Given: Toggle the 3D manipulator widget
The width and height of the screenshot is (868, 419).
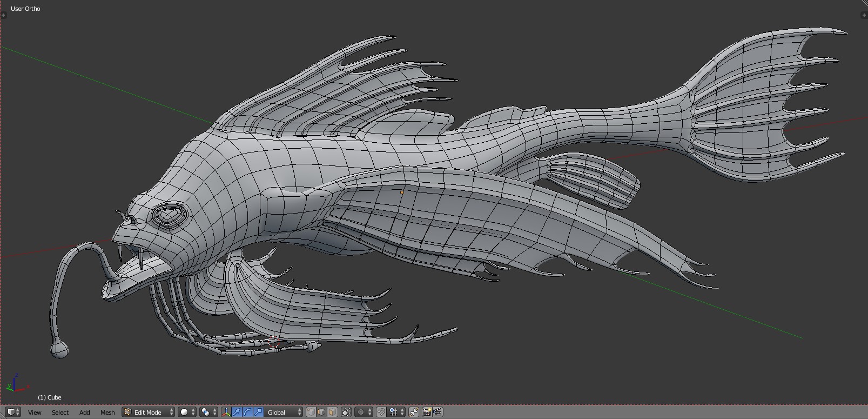Looking at the screenshot, I should (226, 412).
